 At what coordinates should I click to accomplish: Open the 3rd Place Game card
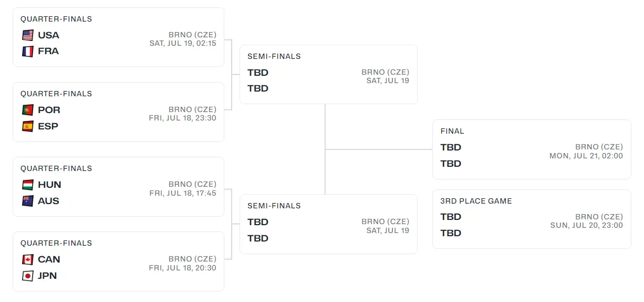pos(531,219)
